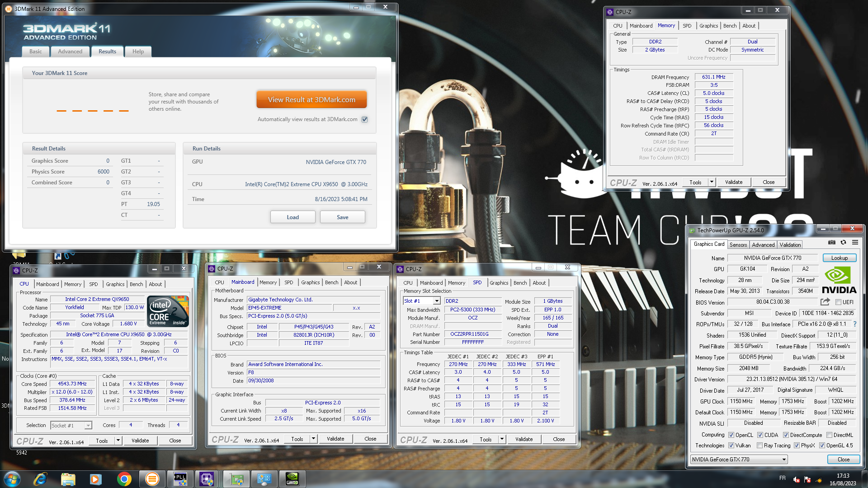The width and height of the screenshot is (868, 488).
Task: Switch to the Basic tab in 3DMark 11
Action: point(36,52)
